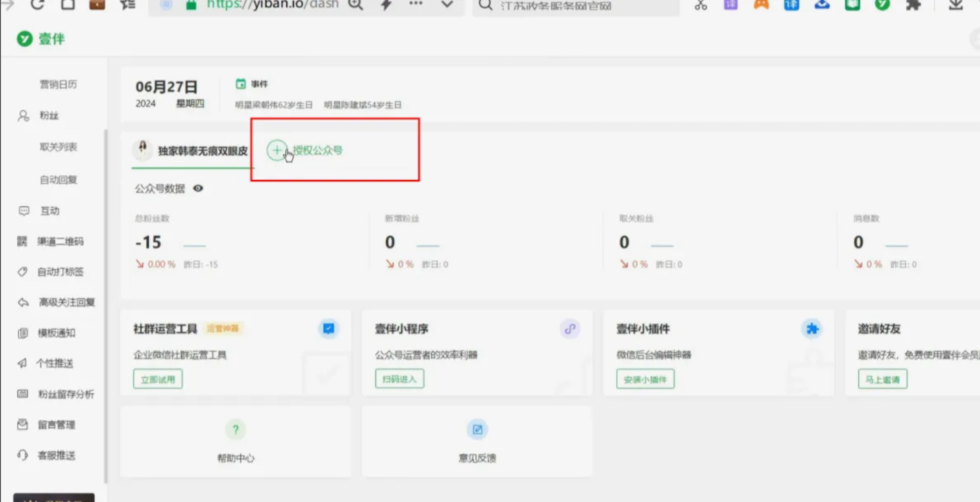Click the 自动打标签 tag icon
This screenshot has height=502, width=980.
pos(23,271)
